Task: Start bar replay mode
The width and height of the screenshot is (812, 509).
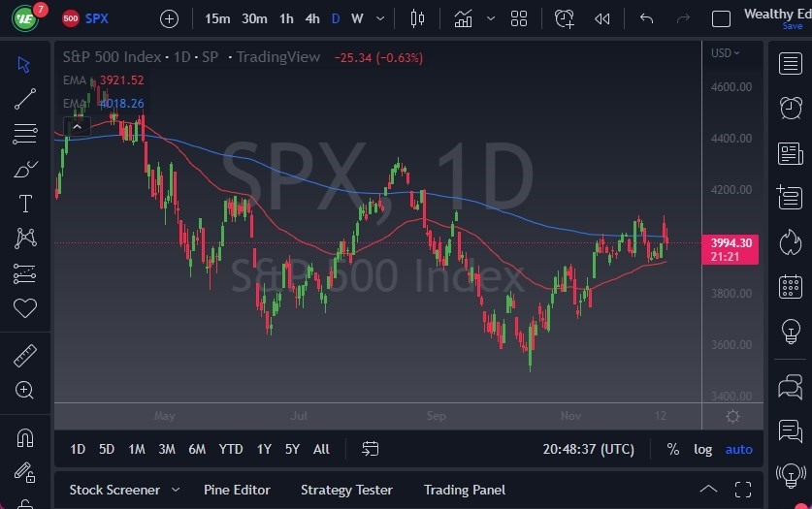Action: [602, 19]
